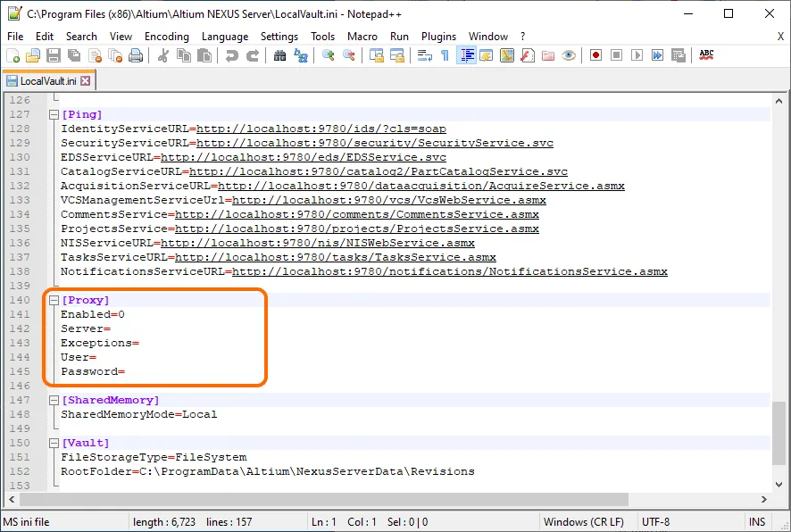The image size is (791, 532).
Task: Open the Search menu
Action: click(x=81, y=37)
